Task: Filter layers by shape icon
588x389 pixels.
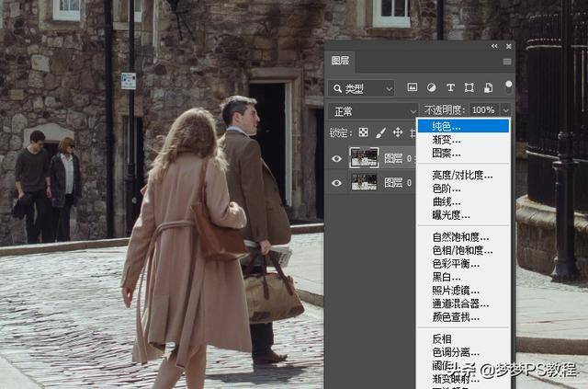Action: 469,88
